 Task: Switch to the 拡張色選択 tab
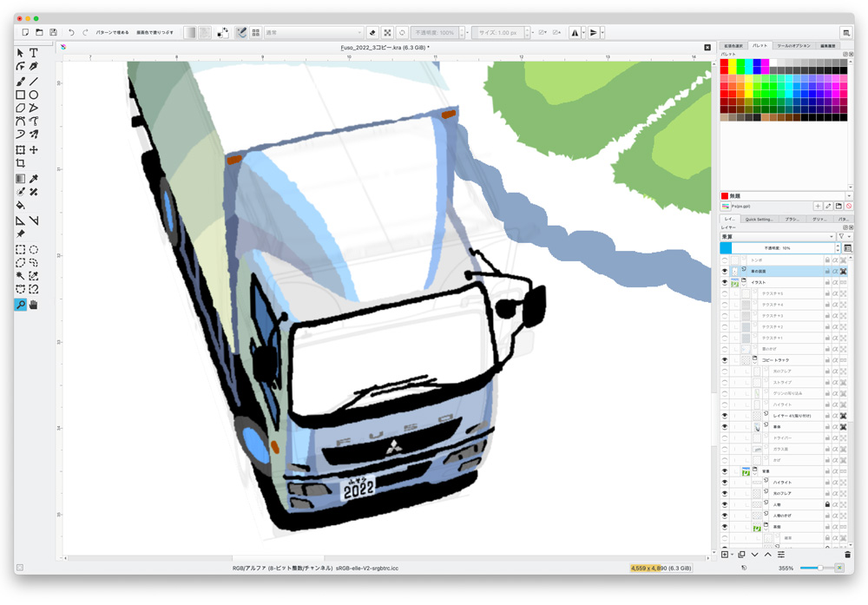[x=733, y=46]
